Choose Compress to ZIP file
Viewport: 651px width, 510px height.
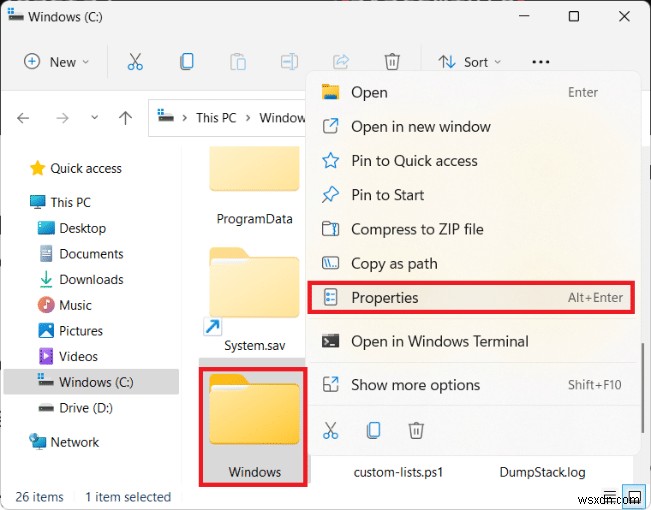click(x=473, y=229)
